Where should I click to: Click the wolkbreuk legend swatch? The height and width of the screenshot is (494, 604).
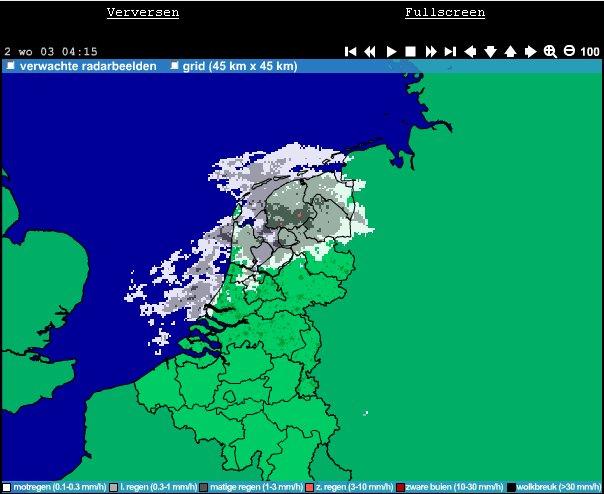(511, 487)
